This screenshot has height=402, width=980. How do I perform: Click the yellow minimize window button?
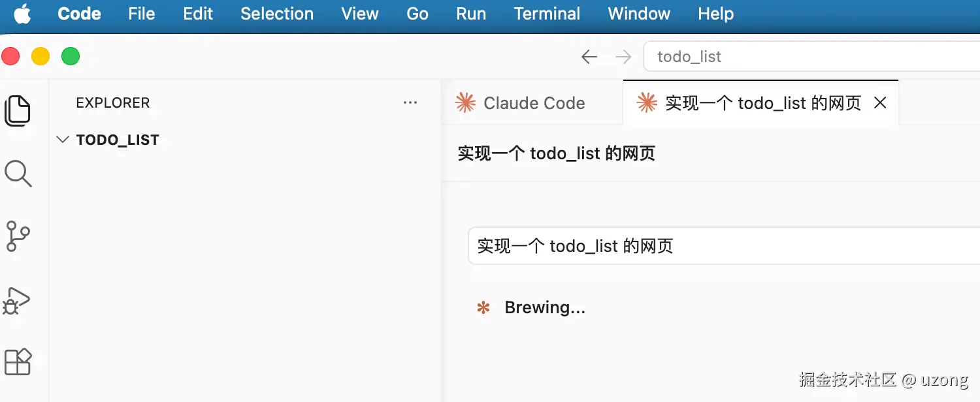click(x=41, y=57)
